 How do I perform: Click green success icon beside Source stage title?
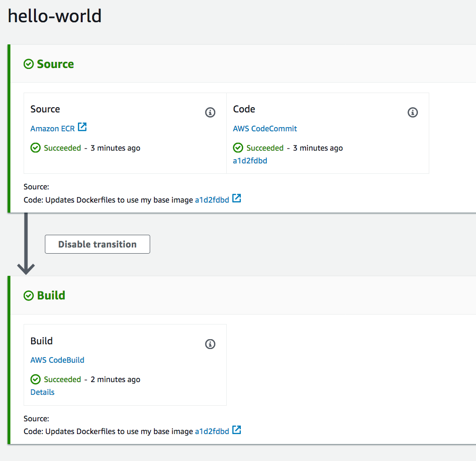pyautogui.click(x=29, y=64)
